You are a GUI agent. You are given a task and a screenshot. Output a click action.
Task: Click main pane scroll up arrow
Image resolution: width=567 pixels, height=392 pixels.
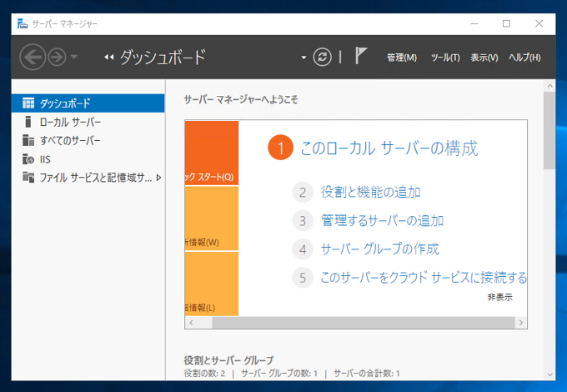[549, 86]
